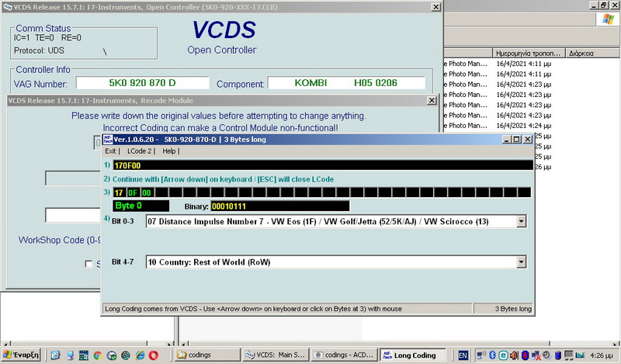The image size is (621, 364).
Task: Click the disconnected network tray icon
Action: 536,355
